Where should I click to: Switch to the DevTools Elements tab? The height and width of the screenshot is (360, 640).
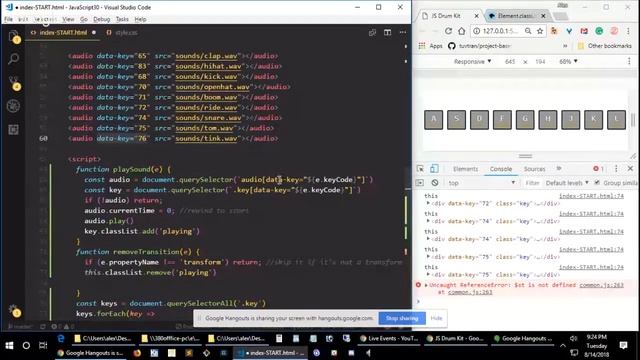[x=465, y=169]
